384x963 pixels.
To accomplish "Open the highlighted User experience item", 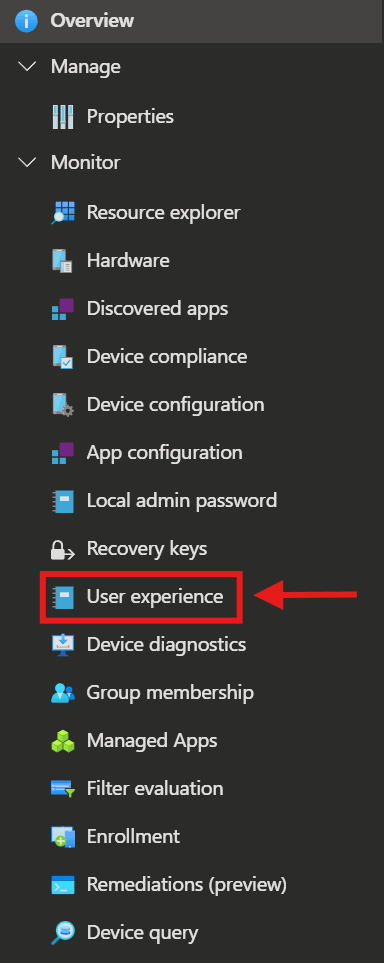I will 141,596.
